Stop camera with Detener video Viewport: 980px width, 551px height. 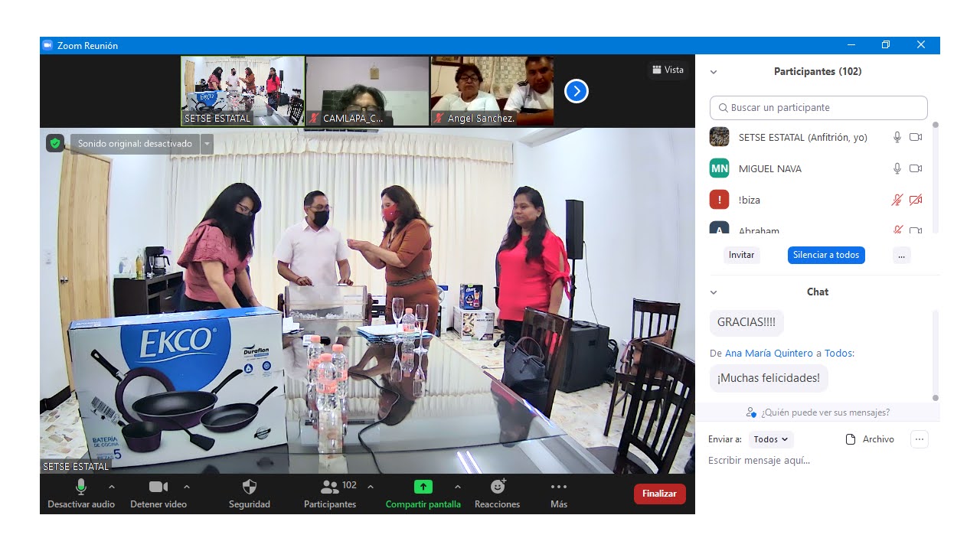(158, 494)
